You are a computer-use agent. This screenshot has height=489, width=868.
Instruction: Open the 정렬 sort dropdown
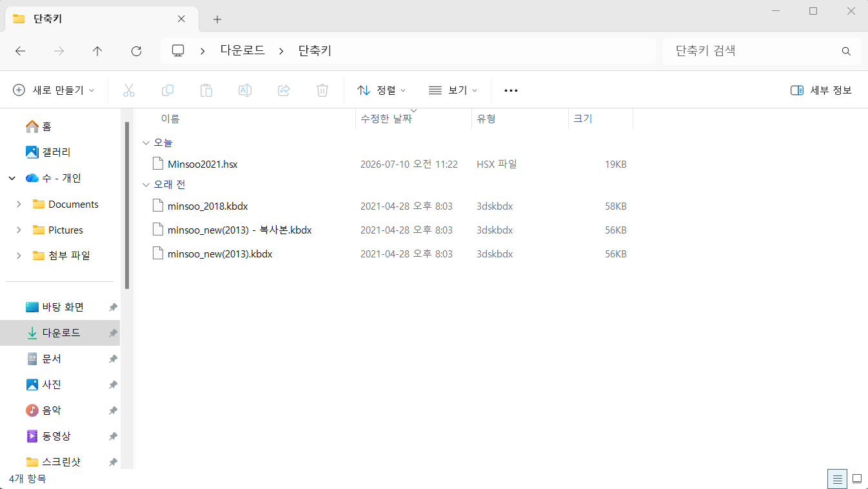point(382,90)
